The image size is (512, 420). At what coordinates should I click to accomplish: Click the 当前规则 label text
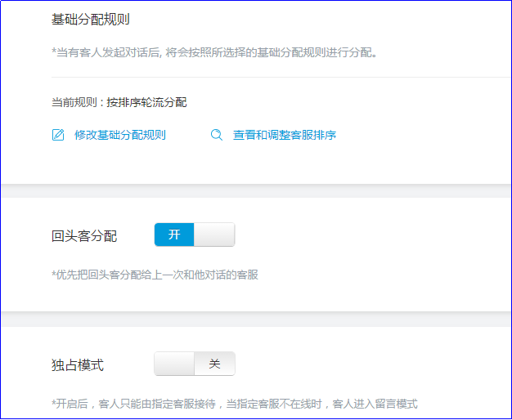pos(74,102)
